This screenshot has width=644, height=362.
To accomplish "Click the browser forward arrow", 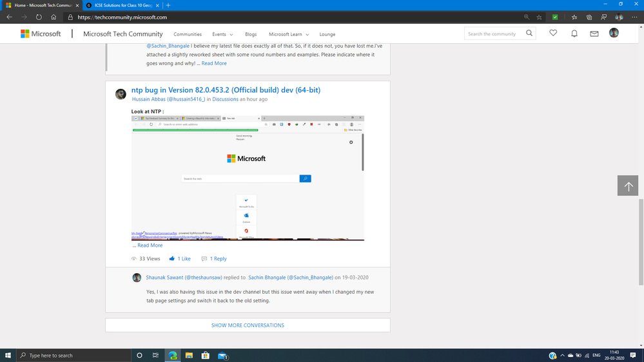I will click(x=24, y=17).
